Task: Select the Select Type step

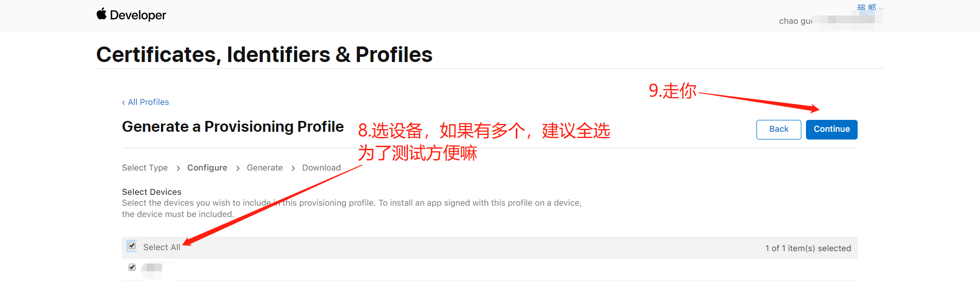Action: click(145, 168)
